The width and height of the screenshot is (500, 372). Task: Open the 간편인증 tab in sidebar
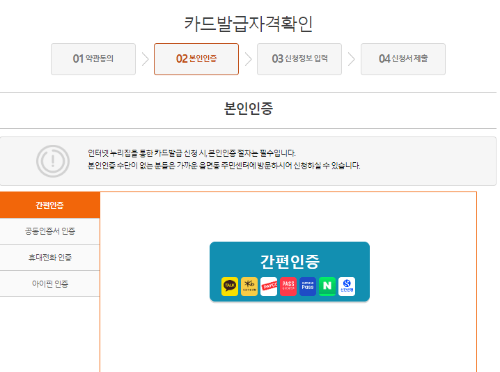click(x=50, y=205)
